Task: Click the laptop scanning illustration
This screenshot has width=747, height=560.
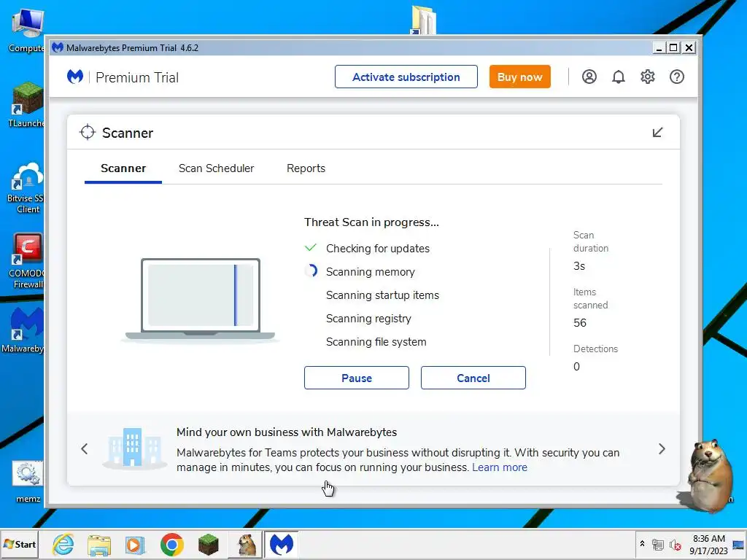Action: (200, 300)
